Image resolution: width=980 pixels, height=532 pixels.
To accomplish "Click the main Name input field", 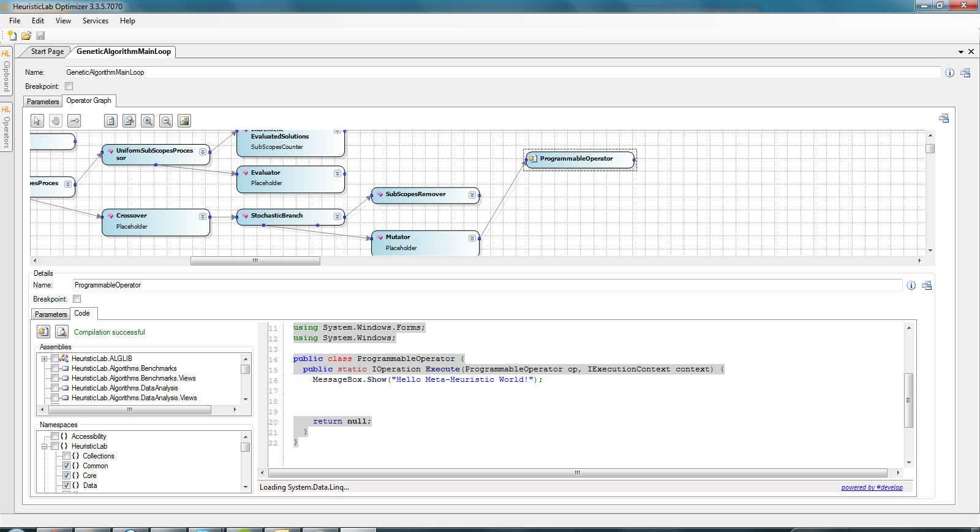I will tap(502, 72).
